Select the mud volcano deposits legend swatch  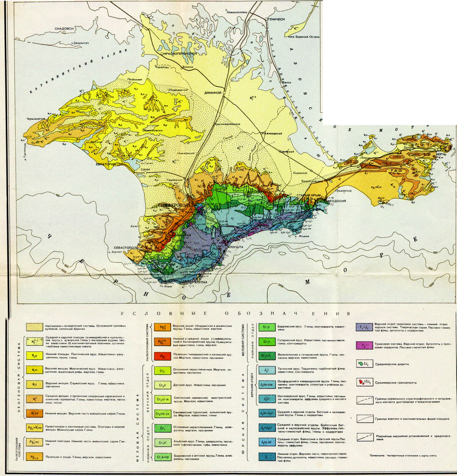click(34, 327)
